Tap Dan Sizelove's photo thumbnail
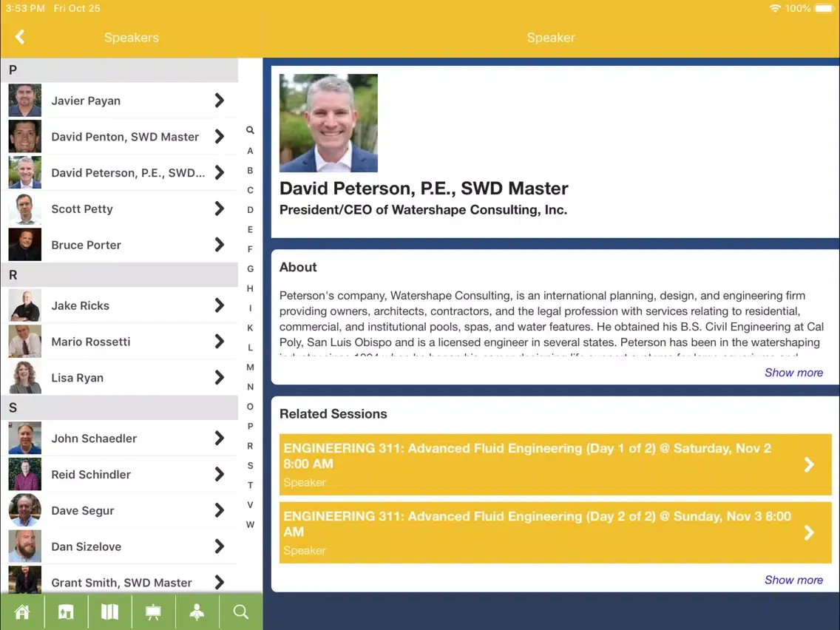 pyautogui.click(x=24, y=546)
